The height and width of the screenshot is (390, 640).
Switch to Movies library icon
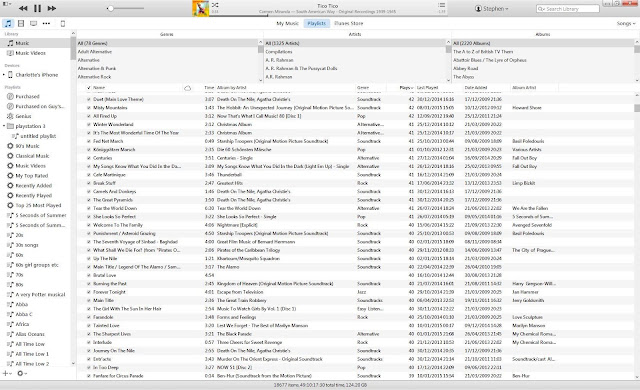[x=21, y=24]
